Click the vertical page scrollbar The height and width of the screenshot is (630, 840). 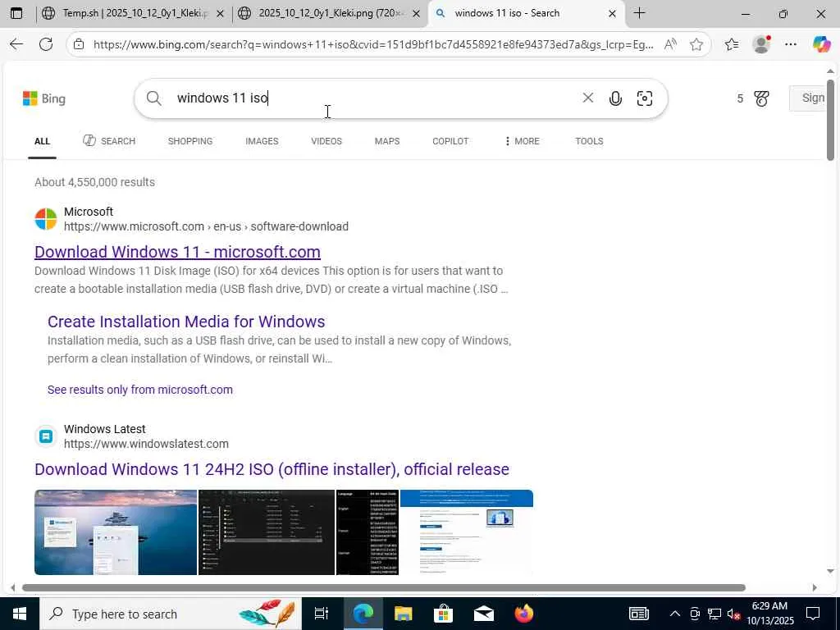[x=830, y=120]
